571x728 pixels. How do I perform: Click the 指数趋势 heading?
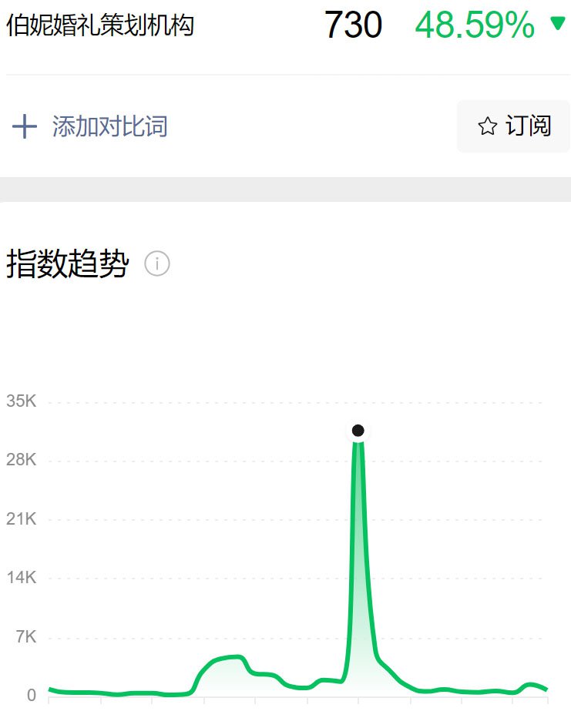pos(67,263)
